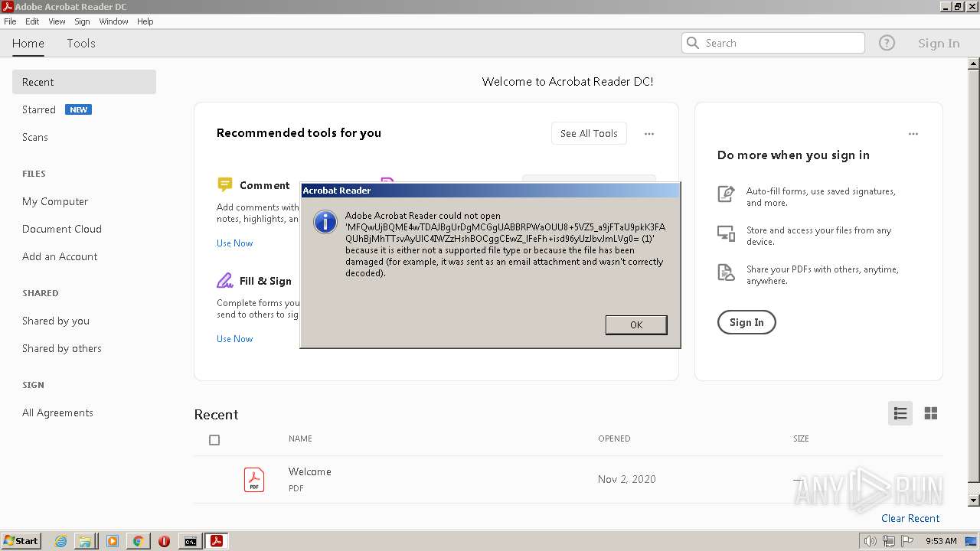Open the command prompt taskbar icon
980x551 pixels.
click(x=190, y=541)
